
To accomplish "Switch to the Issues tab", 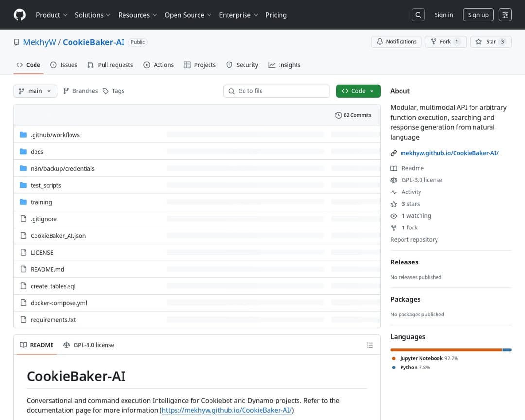I will [x=64, y=65].
